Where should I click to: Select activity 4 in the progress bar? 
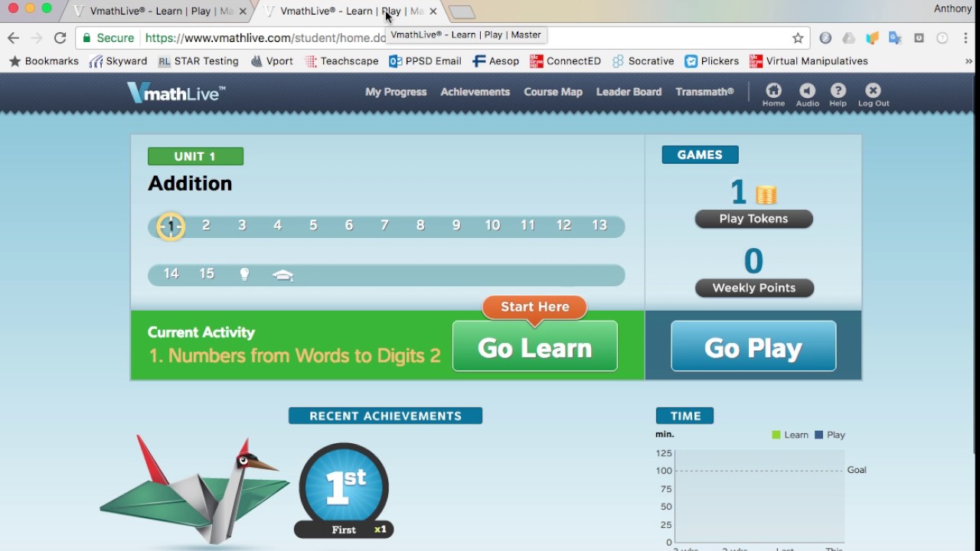pos(277,225)
